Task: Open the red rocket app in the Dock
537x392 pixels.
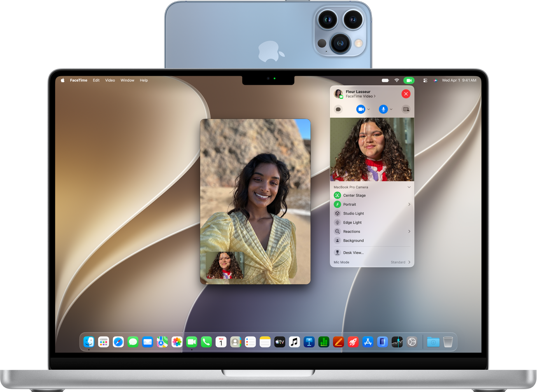Action: click(353, 342)
